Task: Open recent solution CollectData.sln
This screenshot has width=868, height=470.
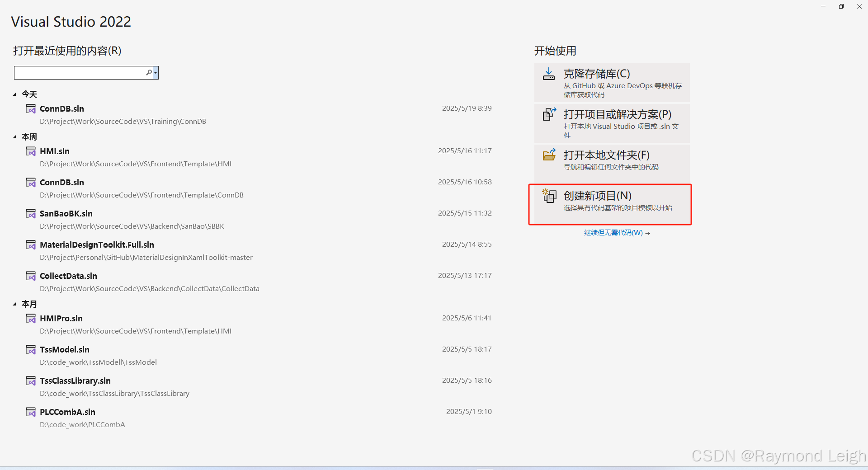Action: click(x=258, y=282)
